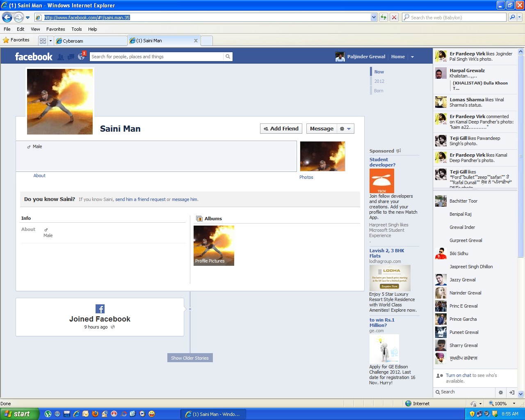525x420 pixels.
Task: Refresh the page with IE refresh button
Action: [383, 17]
